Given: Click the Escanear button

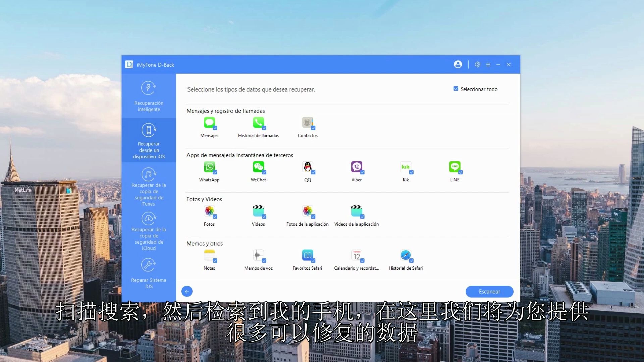Looking at the screenshot, I should 489,292.
